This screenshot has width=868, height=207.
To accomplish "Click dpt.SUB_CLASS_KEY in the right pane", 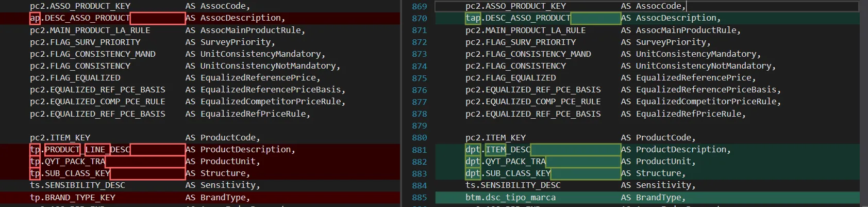I will [508, 173].
